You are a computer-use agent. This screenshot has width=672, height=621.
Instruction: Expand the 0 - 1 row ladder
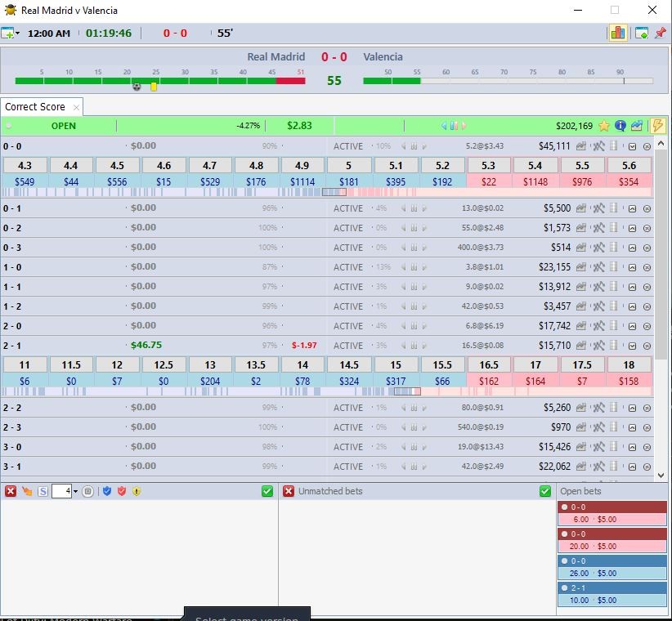(x=632, y=208)
